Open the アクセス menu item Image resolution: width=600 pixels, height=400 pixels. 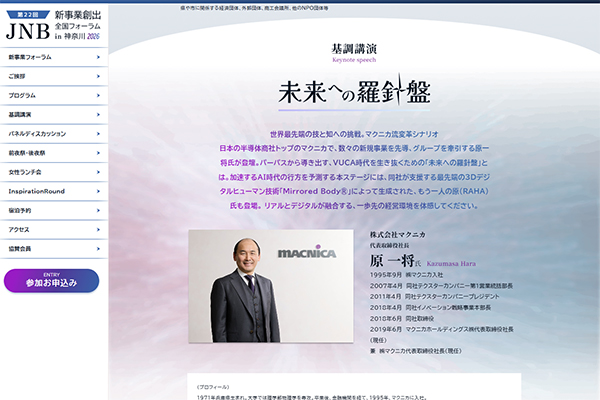54,229
